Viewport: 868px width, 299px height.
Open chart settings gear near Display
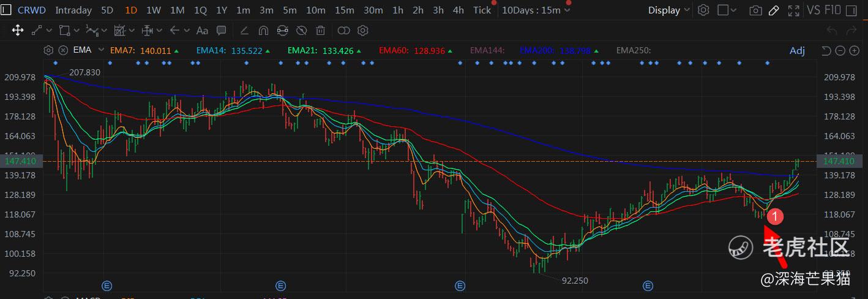point(704,10)
